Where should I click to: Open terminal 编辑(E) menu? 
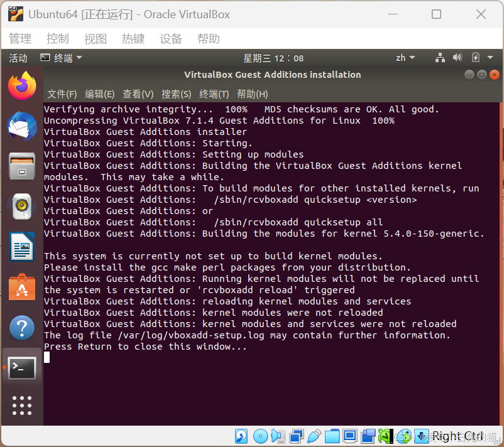click(100, 94)
